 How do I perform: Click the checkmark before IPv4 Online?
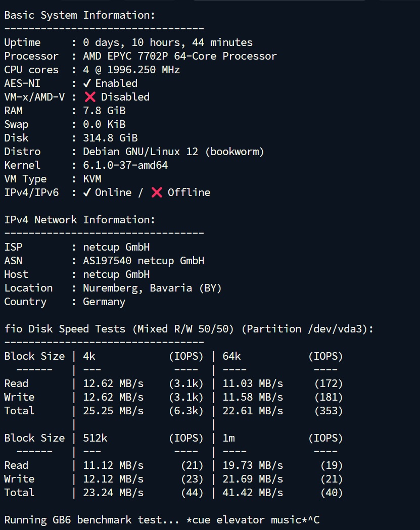coord(87,192)
